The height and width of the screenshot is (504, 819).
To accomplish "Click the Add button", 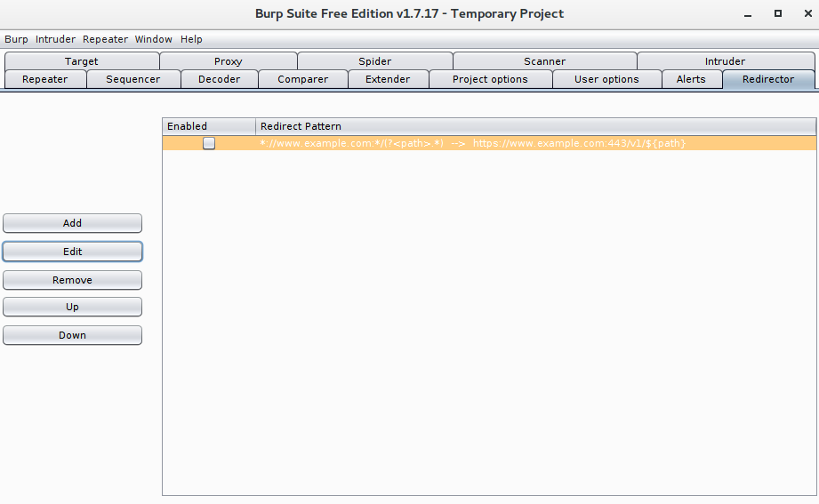I will [x=72, y=223].
